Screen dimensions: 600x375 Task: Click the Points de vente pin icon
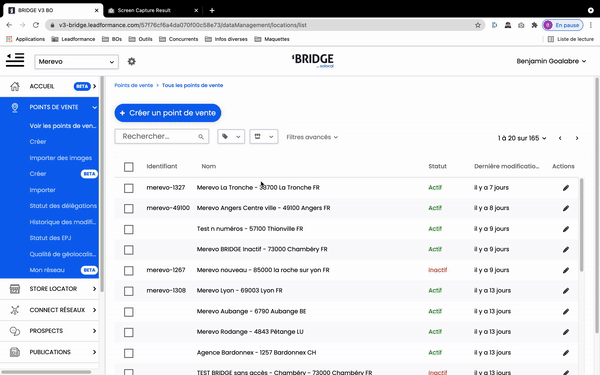pyautogui.click(x=15, y=108)
